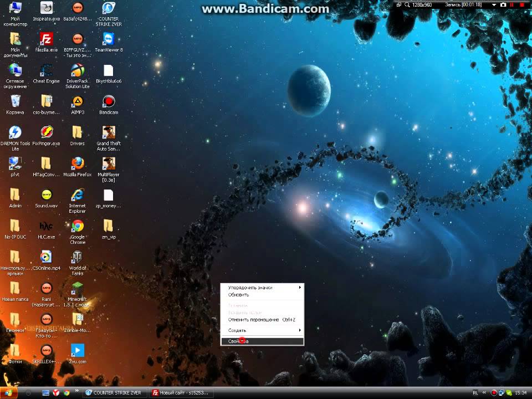Viewport: 532px width, 399px height.
Task: Open the Windows Start button
Action: (x=8, y=393)
